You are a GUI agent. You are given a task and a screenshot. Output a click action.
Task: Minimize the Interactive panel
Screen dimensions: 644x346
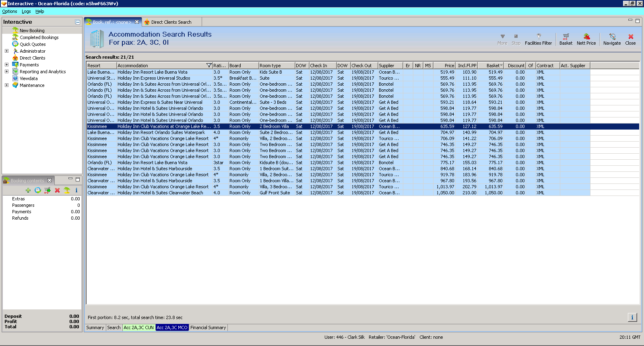[x=78, y=22]
